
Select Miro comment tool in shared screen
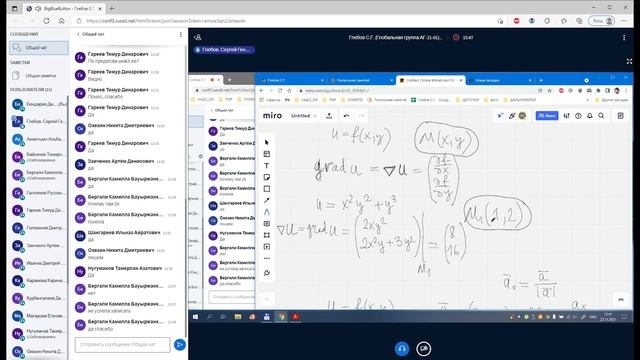pyautogui.click(x=267, y=224)
